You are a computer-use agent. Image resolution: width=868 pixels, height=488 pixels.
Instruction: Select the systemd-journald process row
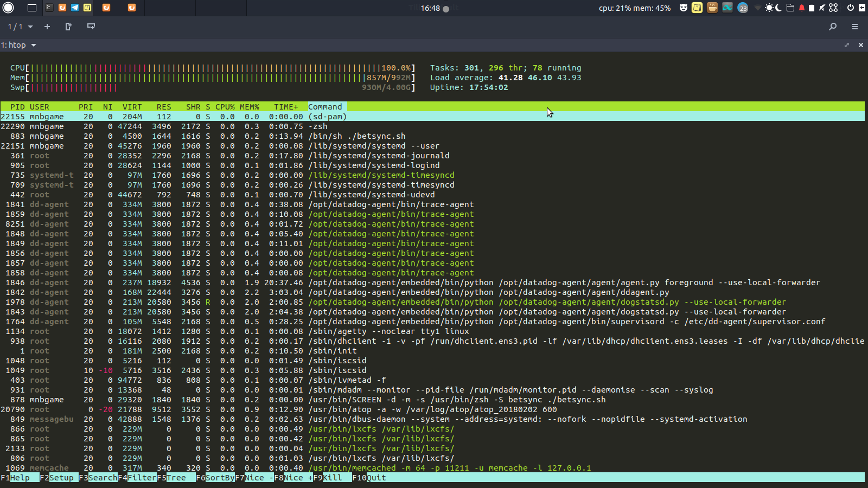click(432, 156)
